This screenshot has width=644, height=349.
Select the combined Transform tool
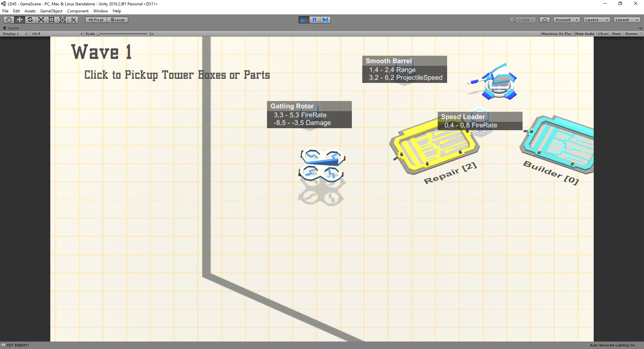[x=62, y=20]
